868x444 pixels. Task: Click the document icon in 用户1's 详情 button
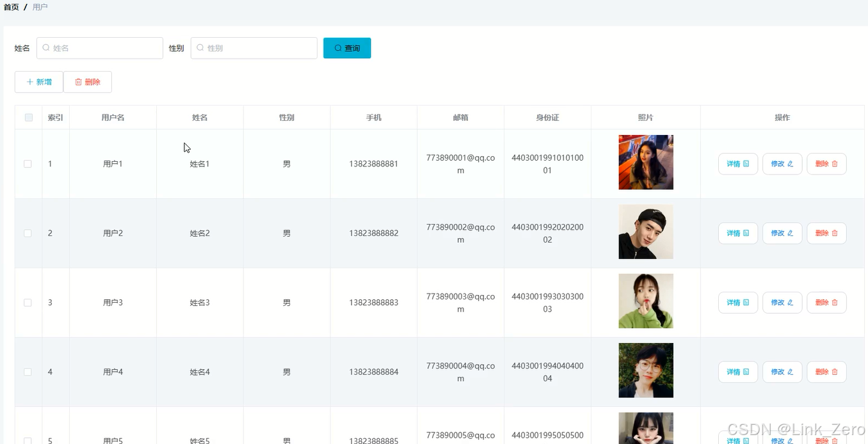click(746, 164)
